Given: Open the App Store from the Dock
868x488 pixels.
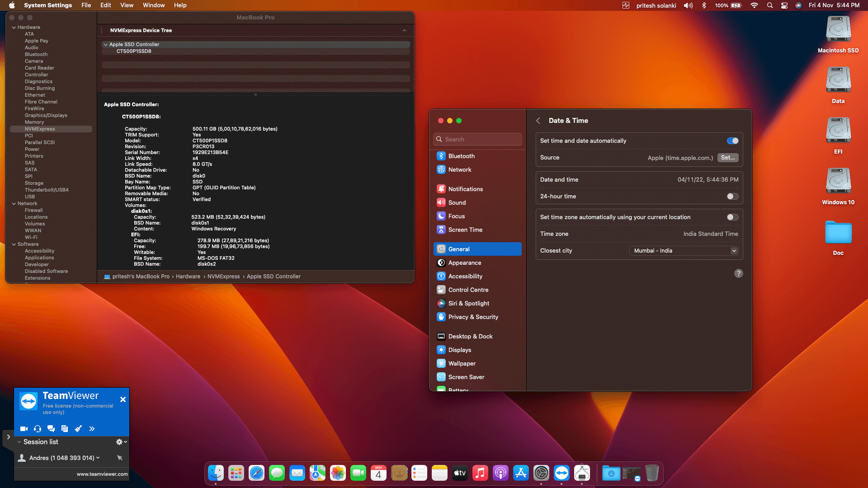Looking at the screenshot, I should (521, 473).
